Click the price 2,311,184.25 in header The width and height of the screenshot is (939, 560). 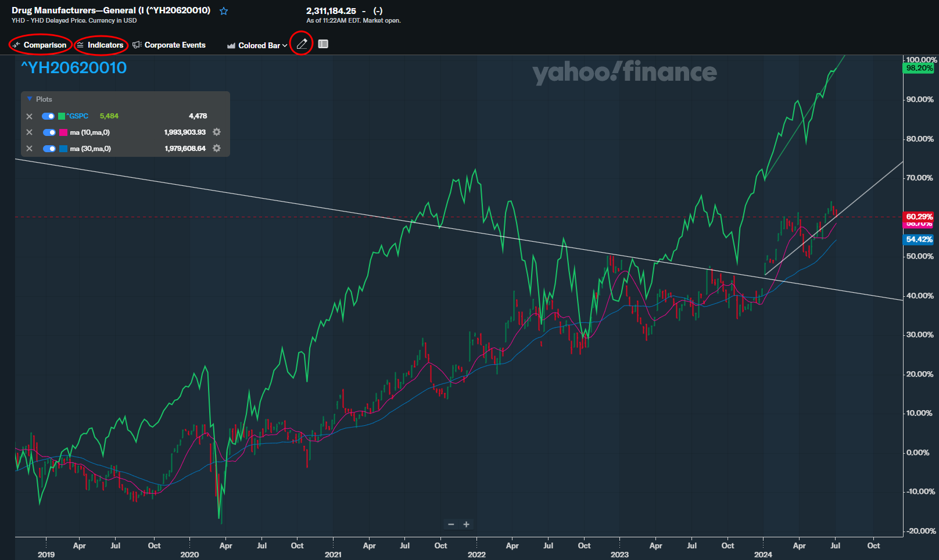(331, 10)
